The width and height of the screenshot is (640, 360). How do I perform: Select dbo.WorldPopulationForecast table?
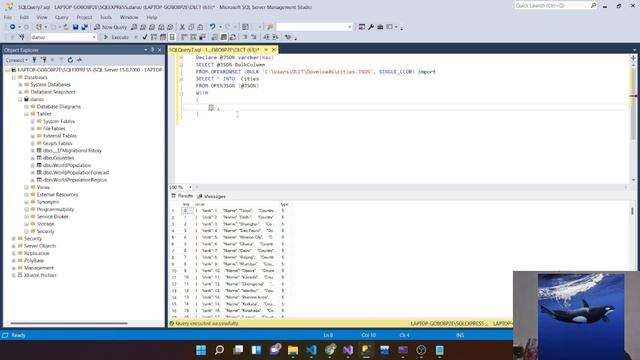[x=76, y=173]
